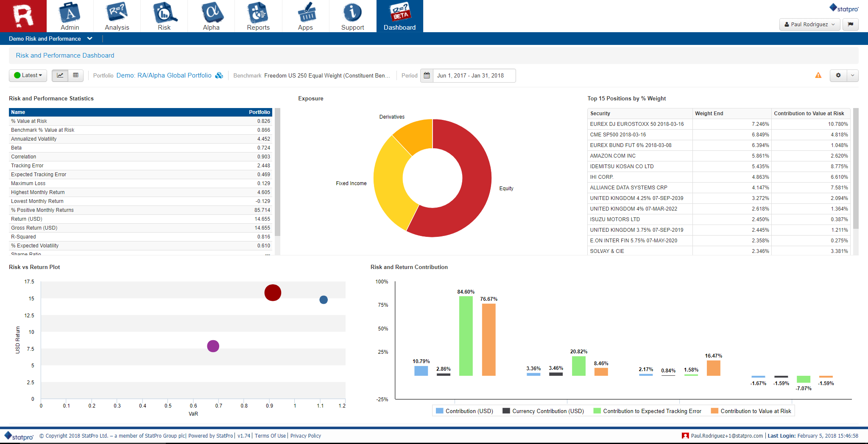Go to the Analysis tab
Screen dimensions: 868x444
[x=117, y=16]
